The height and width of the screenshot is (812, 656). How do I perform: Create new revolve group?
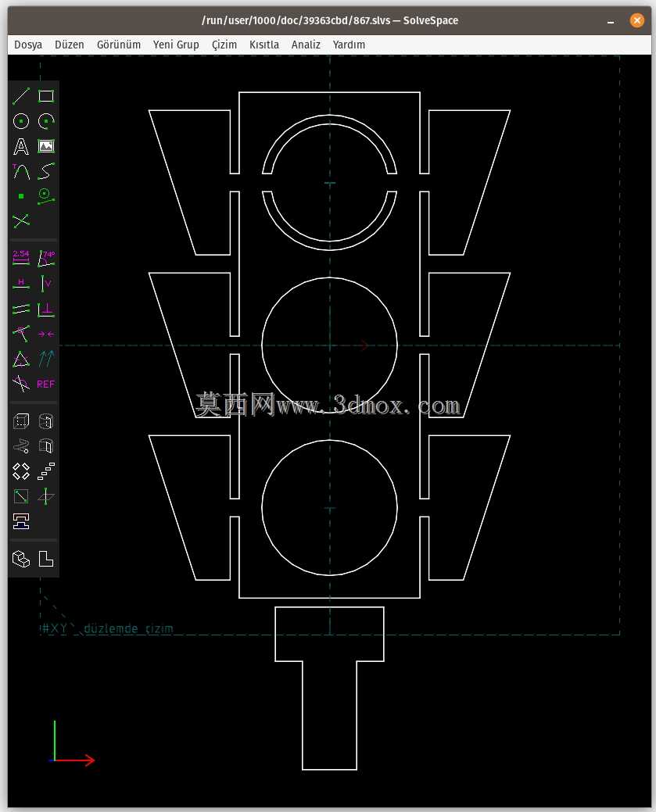coord(46,446)
